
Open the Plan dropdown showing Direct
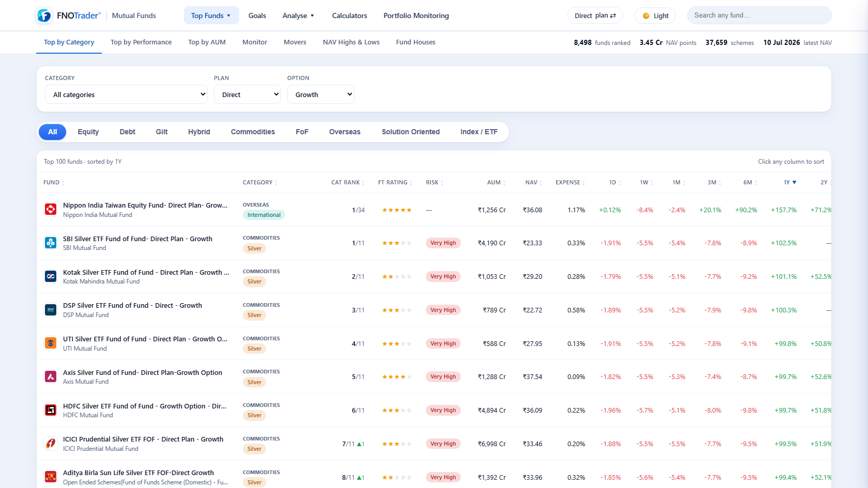247,95
